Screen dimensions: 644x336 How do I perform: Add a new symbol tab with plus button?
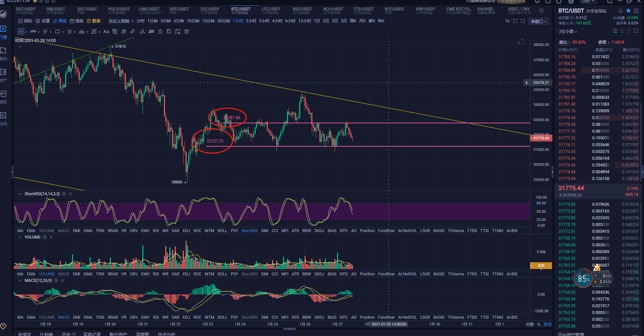coord(541,10)
